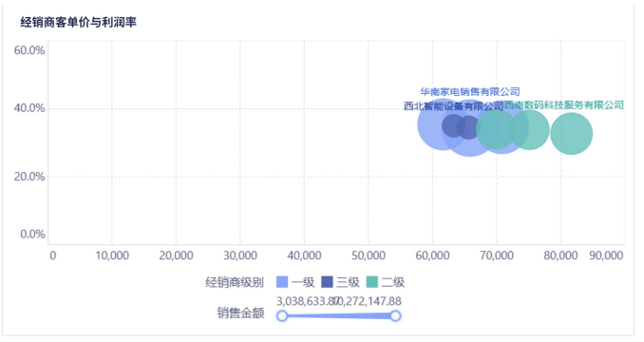
Task: Select the 三级 legend text label
Action: point(348,282)
